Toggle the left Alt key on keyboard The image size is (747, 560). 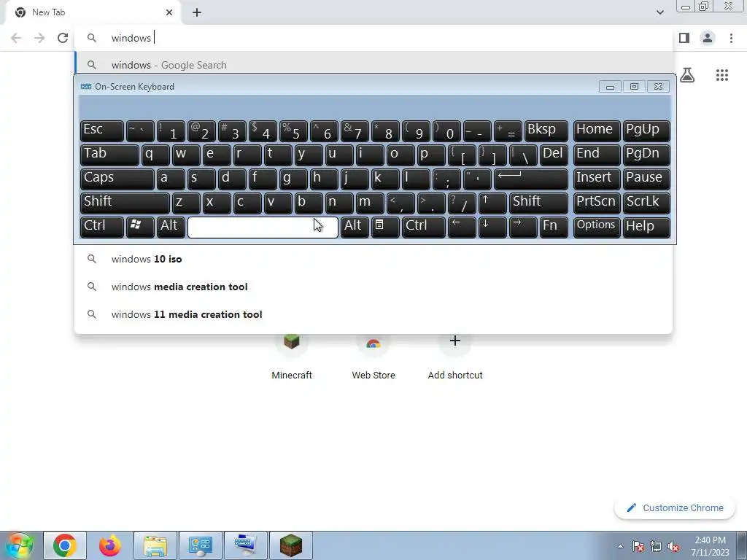(x=171, y=227)
